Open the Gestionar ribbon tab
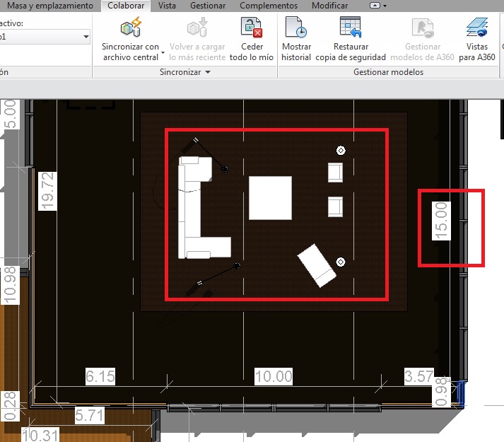 208,6
